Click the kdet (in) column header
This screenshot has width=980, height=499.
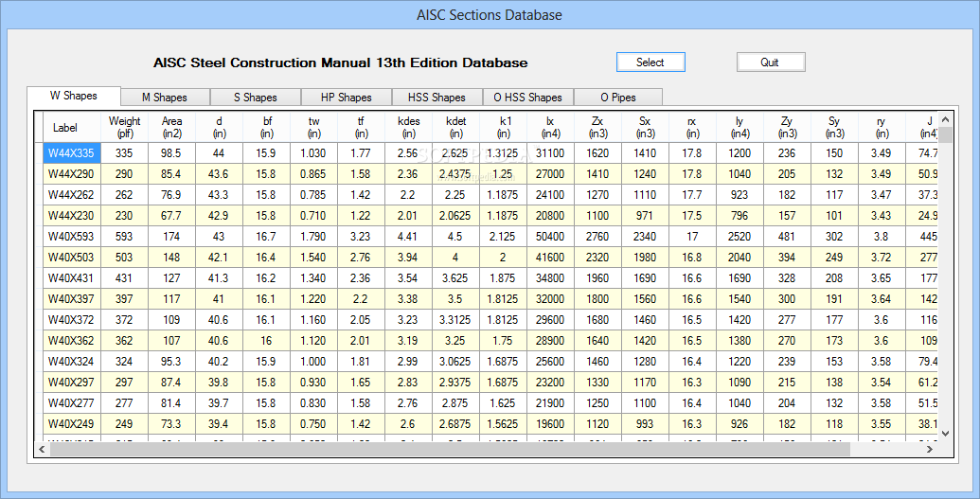tap(456, 128)
